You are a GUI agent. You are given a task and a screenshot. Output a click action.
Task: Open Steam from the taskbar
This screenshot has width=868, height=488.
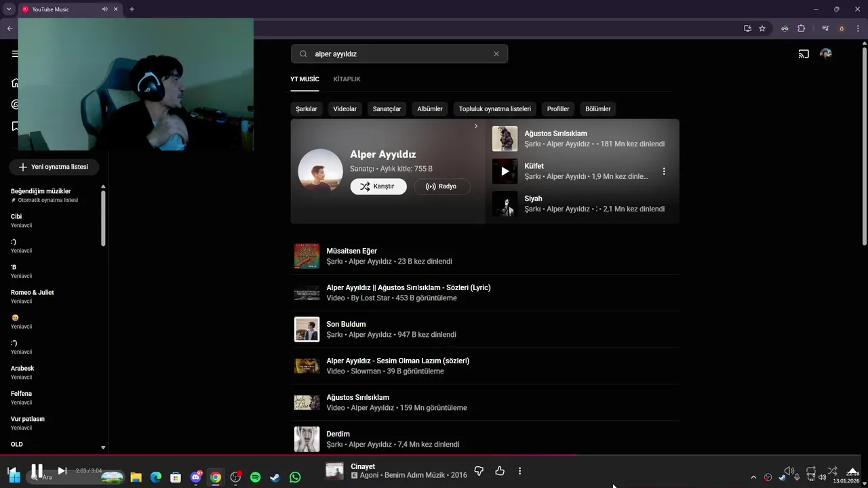point(275,477)
